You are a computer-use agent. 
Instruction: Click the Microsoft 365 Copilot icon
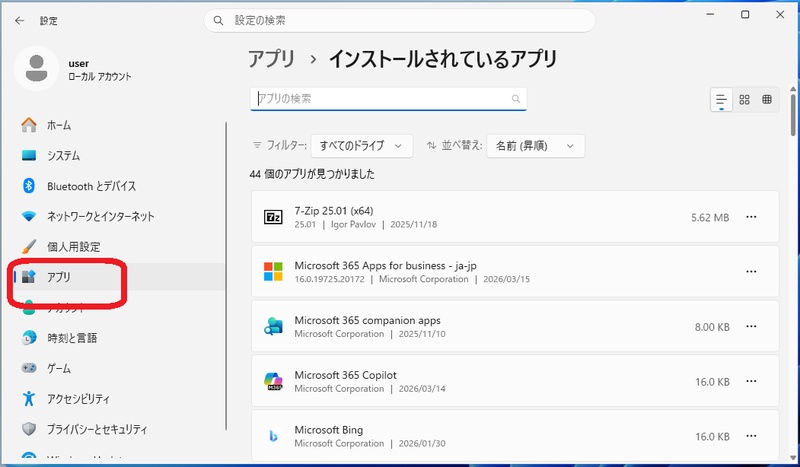point(273,381)
